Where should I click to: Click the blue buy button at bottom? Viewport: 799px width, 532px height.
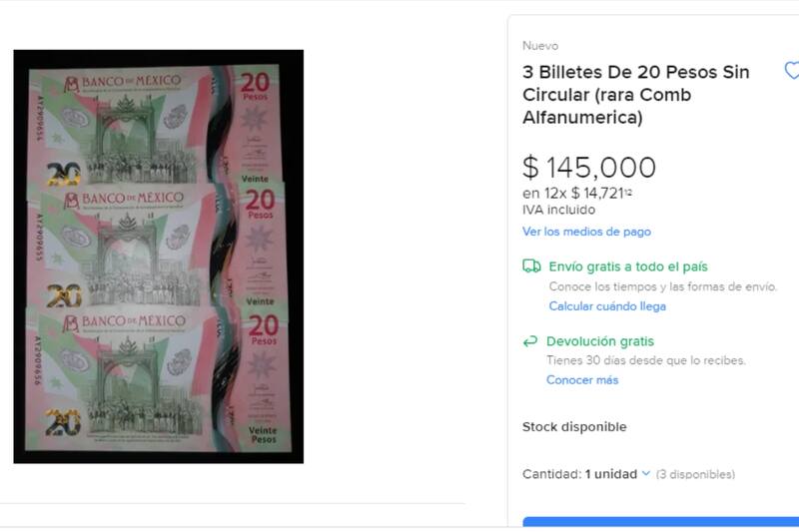point(661,522)
